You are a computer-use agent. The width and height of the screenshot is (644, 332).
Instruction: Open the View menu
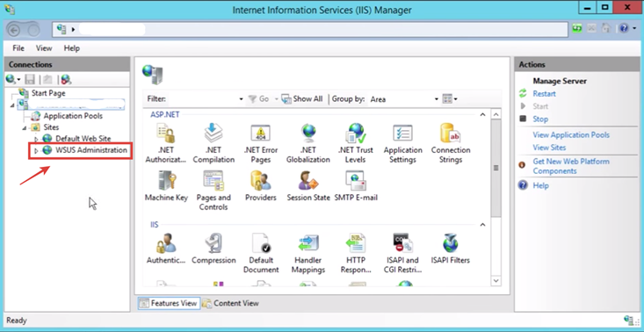pyautogui.click(x=44, y=48)
